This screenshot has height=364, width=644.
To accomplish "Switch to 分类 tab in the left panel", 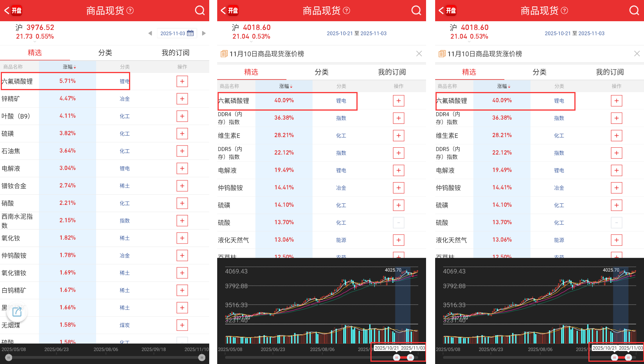I will pos(105,53).
